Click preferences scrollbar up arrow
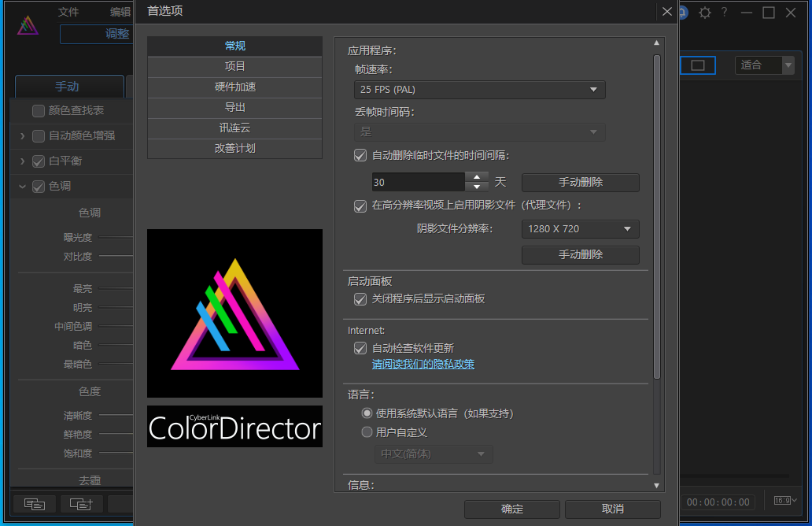This screenshot has height=526, width=812. point(657,43)
